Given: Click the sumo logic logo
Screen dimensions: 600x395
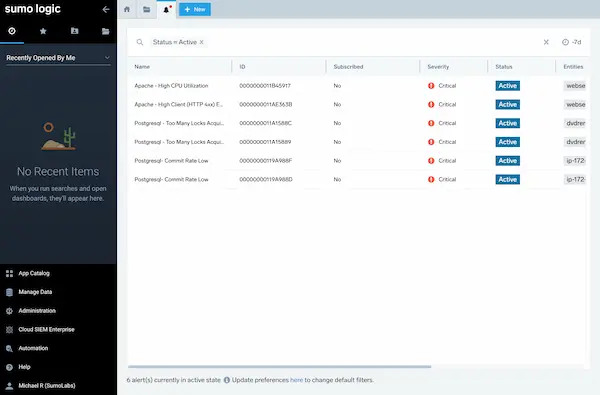Looking at the screenshot, I should click(33, 9).
